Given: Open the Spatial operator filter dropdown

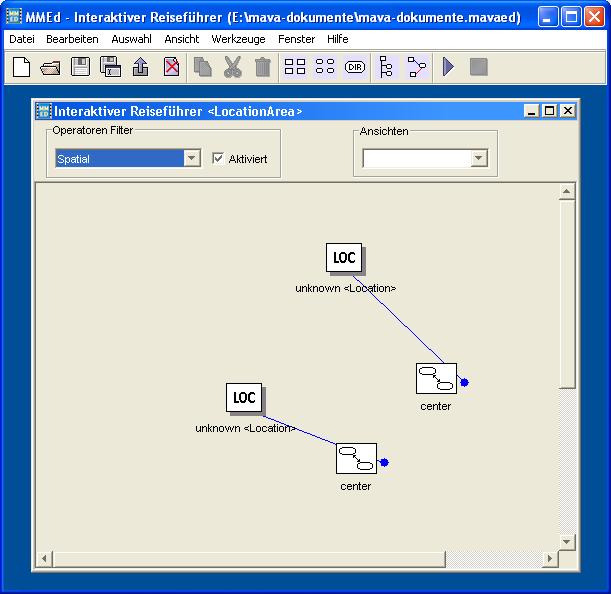Looking at the screenshot, I should (x=191, y=158).
